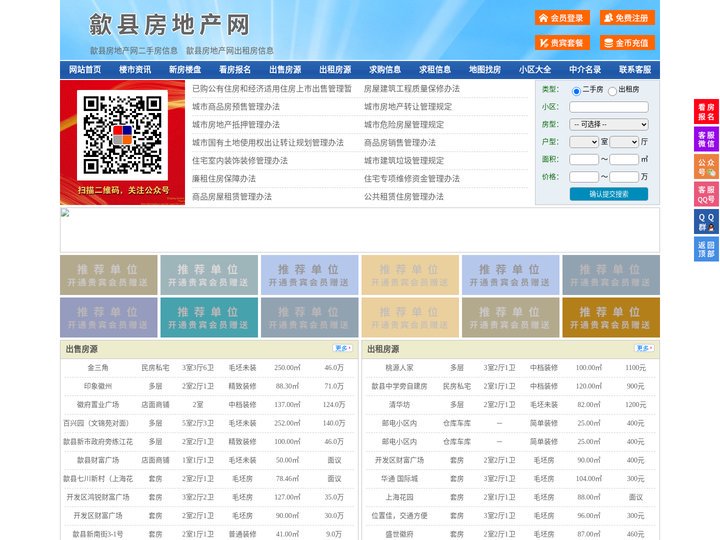720x540 pixels.
Task: Click the maximum 价格 input field
Action: pos(624,177)
